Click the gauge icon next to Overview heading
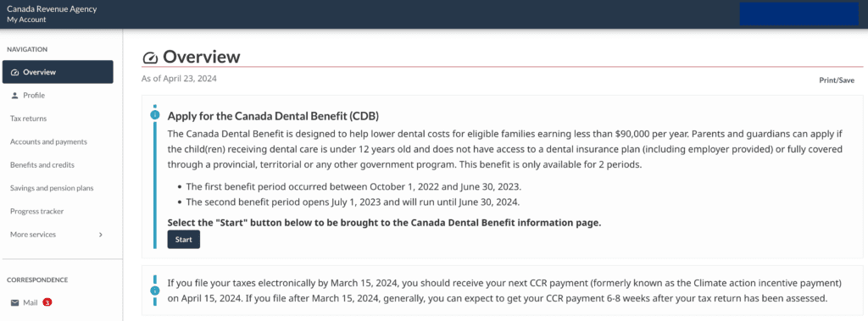 [x=150, y=58]
